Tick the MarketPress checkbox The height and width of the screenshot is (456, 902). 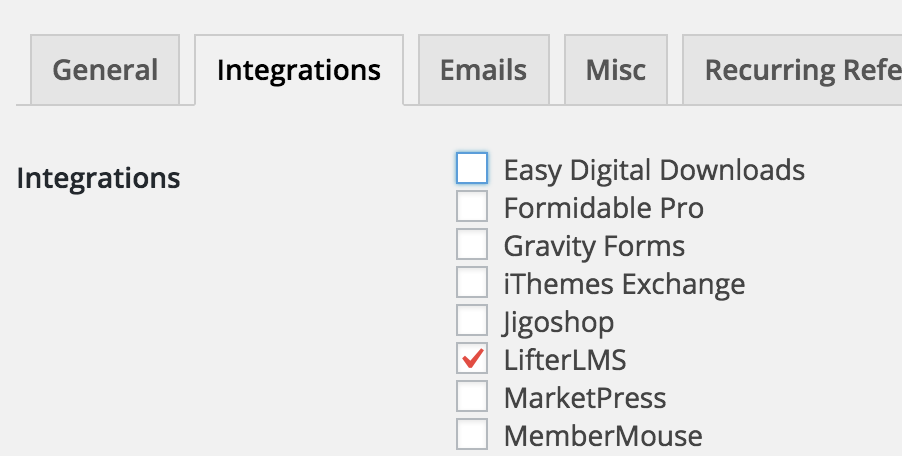[x=472, y=396]
